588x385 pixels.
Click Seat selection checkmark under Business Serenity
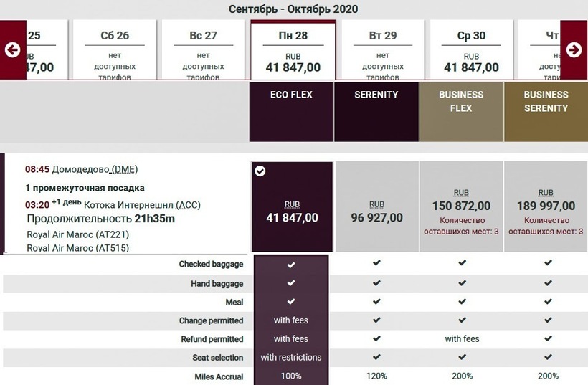pos(547,356)
